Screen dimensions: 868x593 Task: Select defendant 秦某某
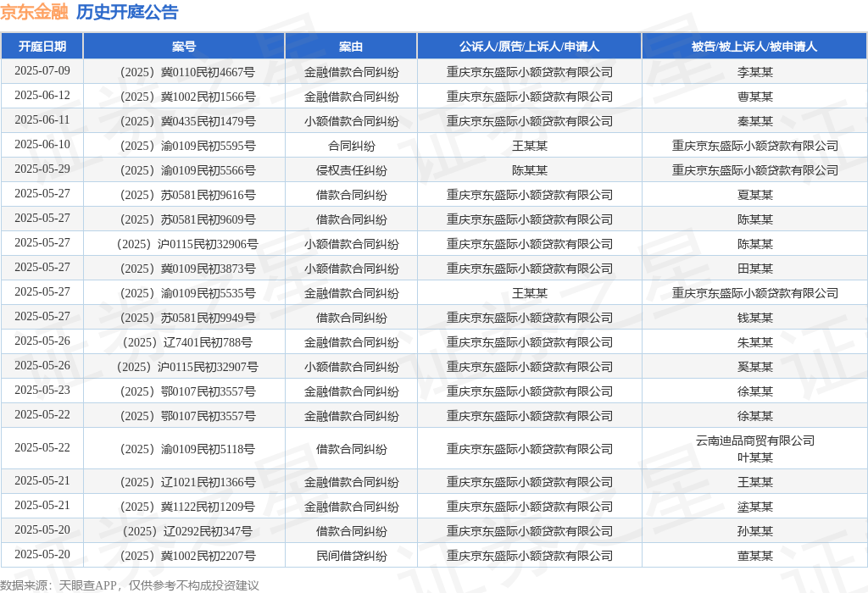754,121
